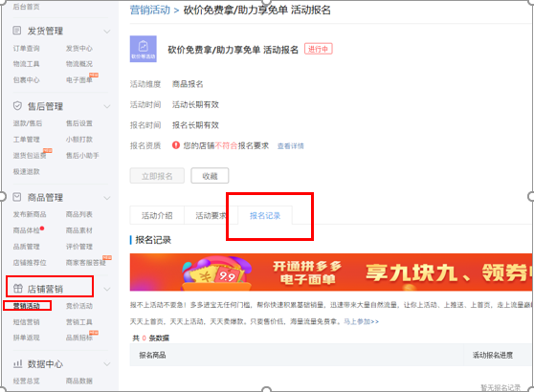Open 商家客服答疑 in the sidebar

86,263
